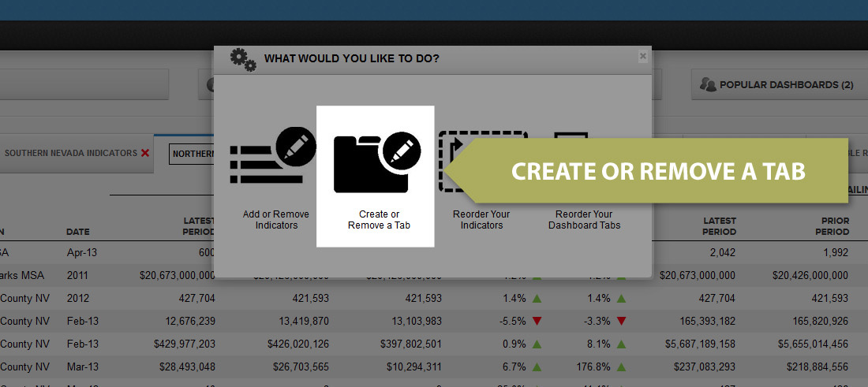The image size is (868, 387).
Task: Choose the Create or Remove a Tab folder icon
Action: (x=377, y=163)
